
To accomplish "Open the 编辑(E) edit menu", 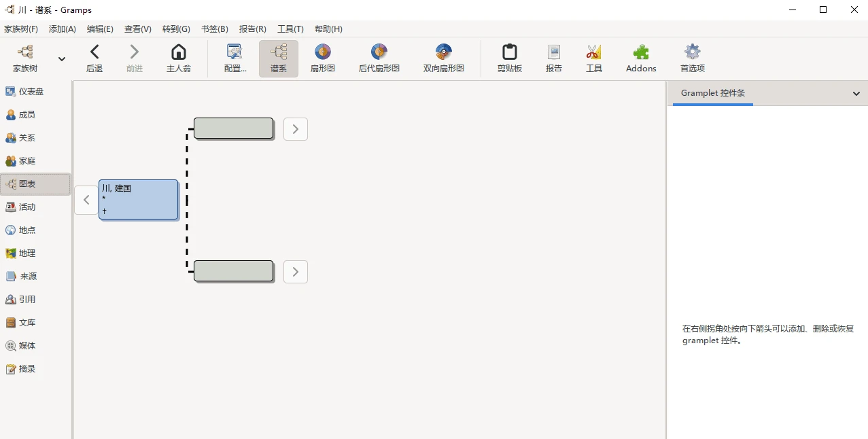I will click(100, 29).
